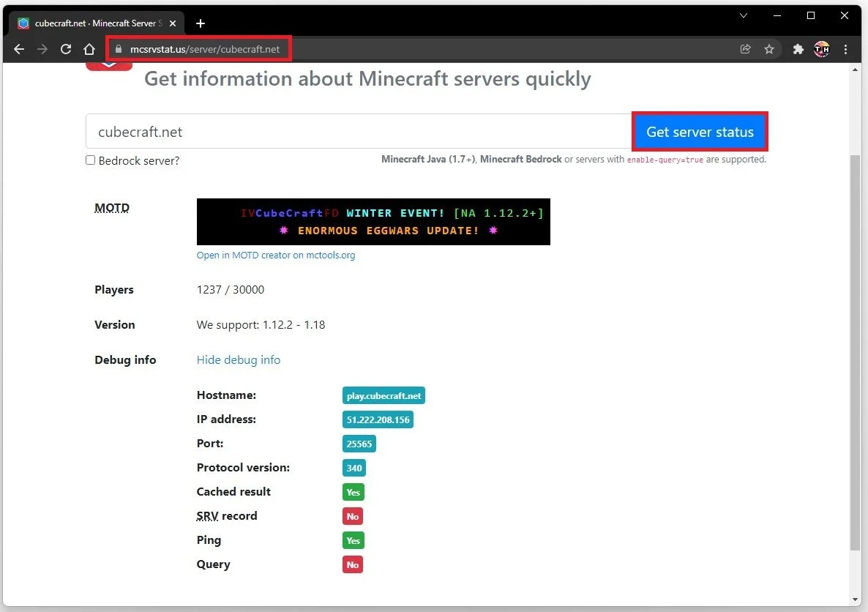Click the tab search chevron in title bar
868x612 pixels.
[744, 15]
